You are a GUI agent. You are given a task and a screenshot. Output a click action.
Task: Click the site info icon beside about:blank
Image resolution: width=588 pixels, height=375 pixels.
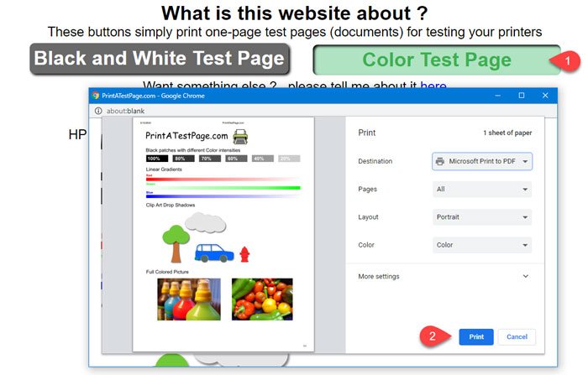tap(97, 110)
